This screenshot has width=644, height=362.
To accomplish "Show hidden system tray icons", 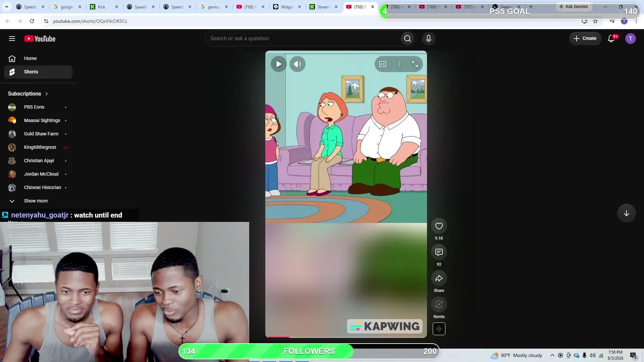I will [x=552, y=355].
